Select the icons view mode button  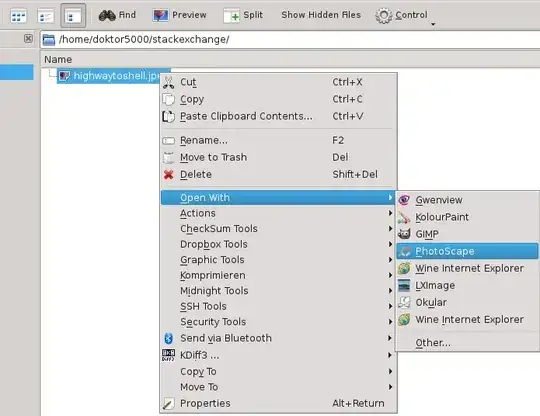point(18,15)
